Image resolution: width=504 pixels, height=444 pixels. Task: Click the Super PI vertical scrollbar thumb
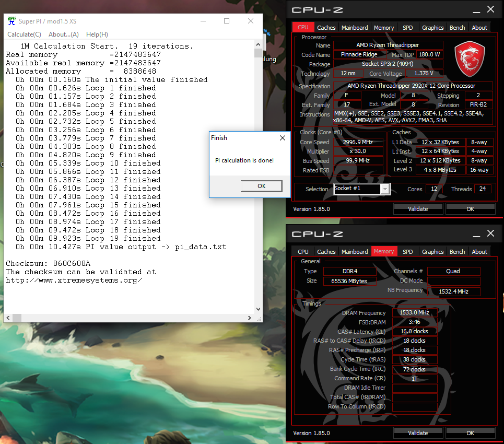tap(258, 53)
